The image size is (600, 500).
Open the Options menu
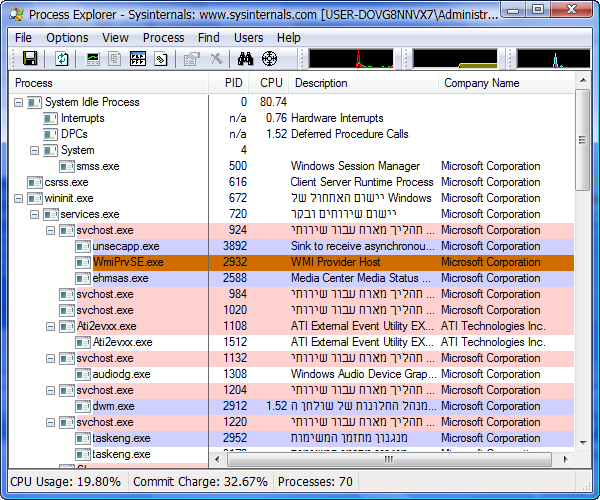67,38
